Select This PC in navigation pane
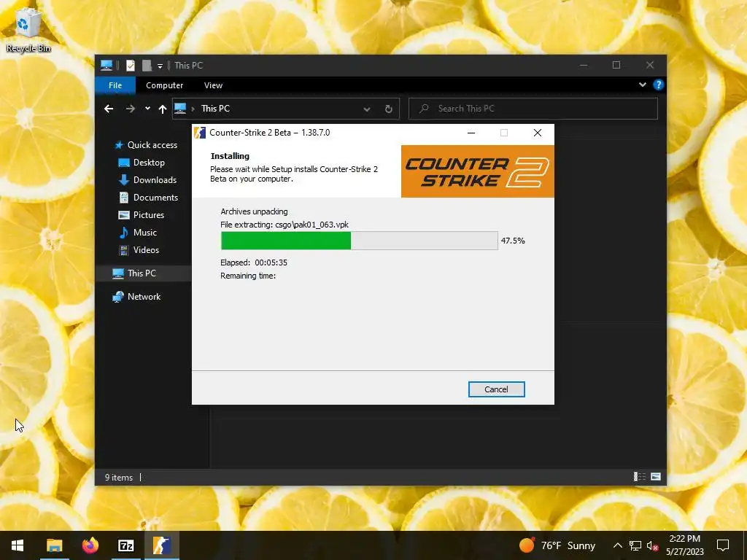The width and height of the screenshot is (747, 560). coord(134,273)
